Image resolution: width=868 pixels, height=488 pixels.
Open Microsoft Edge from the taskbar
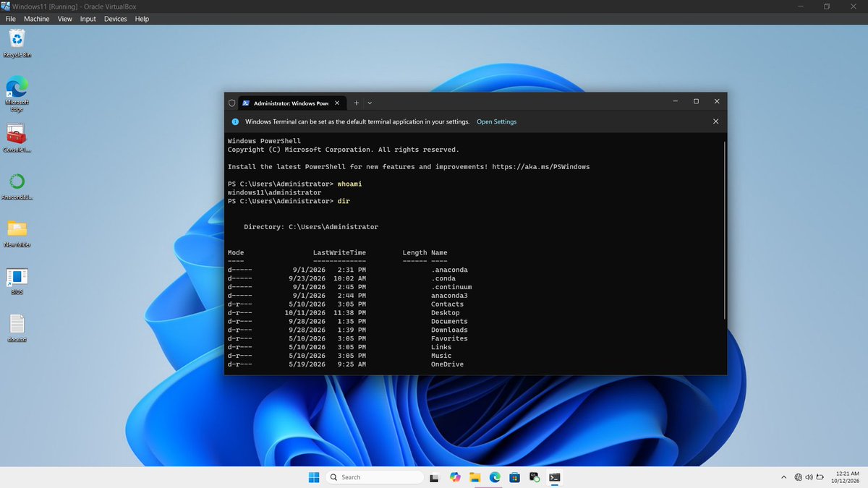(495, 477)
